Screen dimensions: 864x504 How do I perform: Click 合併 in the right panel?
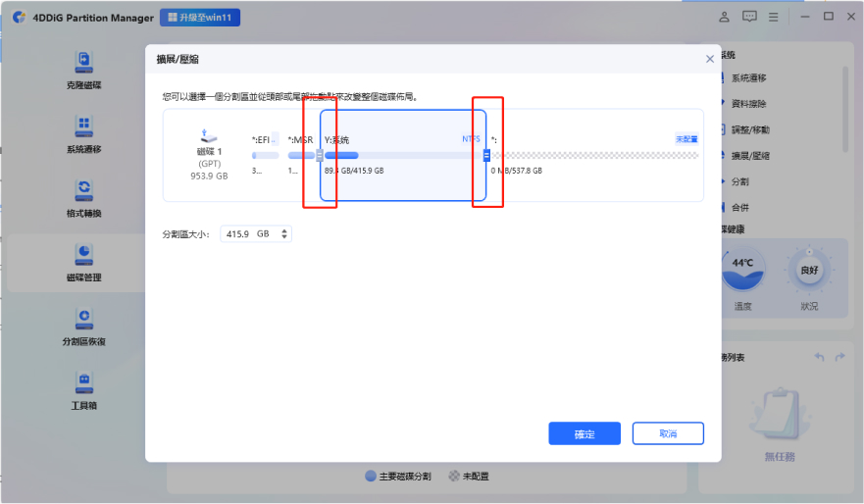click(x=740, y=208)
